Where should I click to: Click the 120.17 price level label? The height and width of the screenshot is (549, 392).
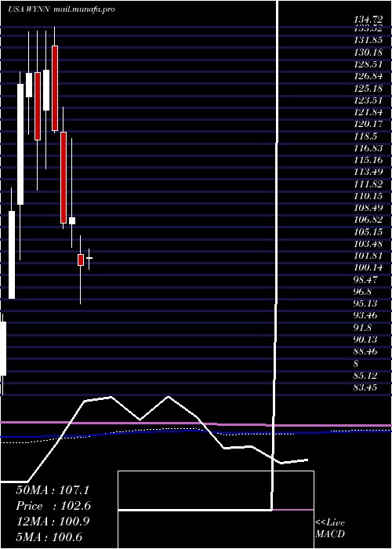(370, 124)
